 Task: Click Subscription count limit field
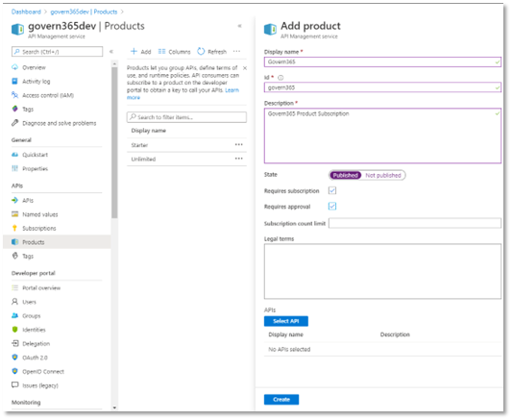(415, 223)
